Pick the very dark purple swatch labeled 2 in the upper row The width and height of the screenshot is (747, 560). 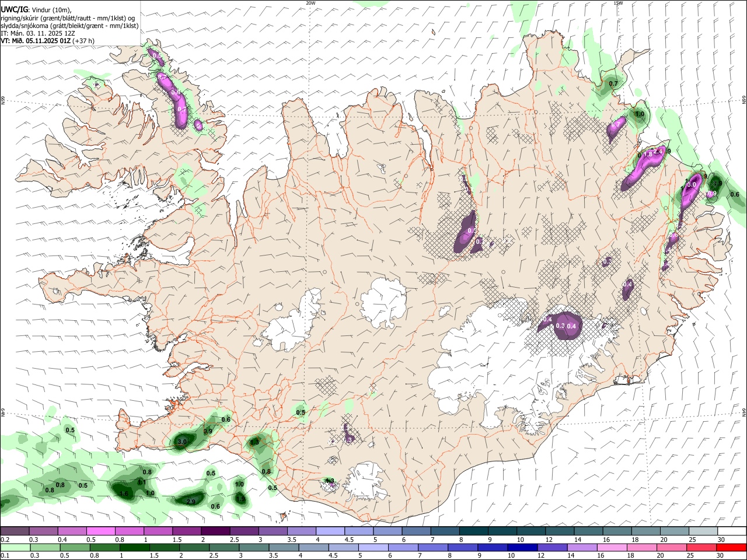[215, 531]
